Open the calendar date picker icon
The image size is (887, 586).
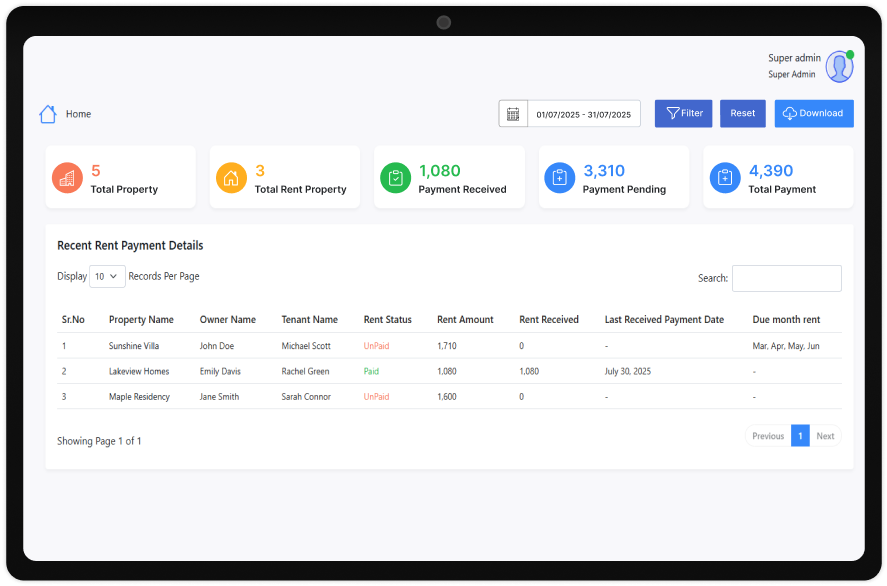513,114
